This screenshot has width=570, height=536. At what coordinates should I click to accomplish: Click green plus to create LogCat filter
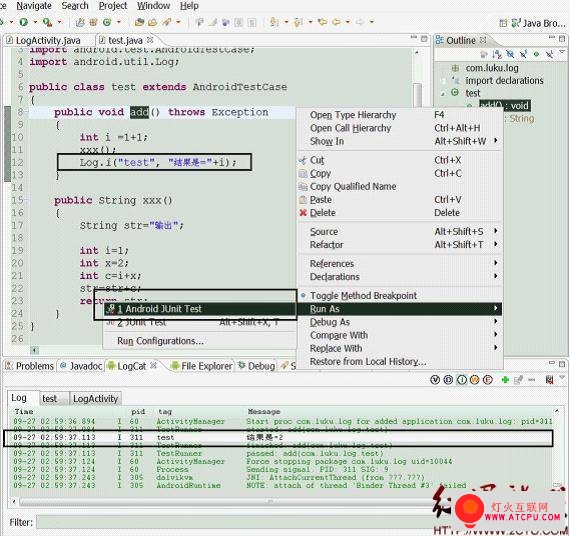click(505, 380)
